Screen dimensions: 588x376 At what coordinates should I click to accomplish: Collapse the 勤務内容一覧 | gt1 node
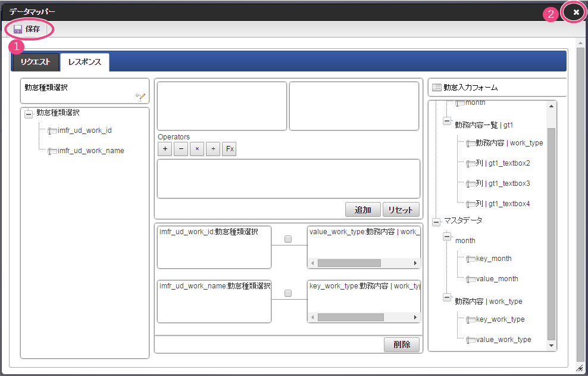447,121
